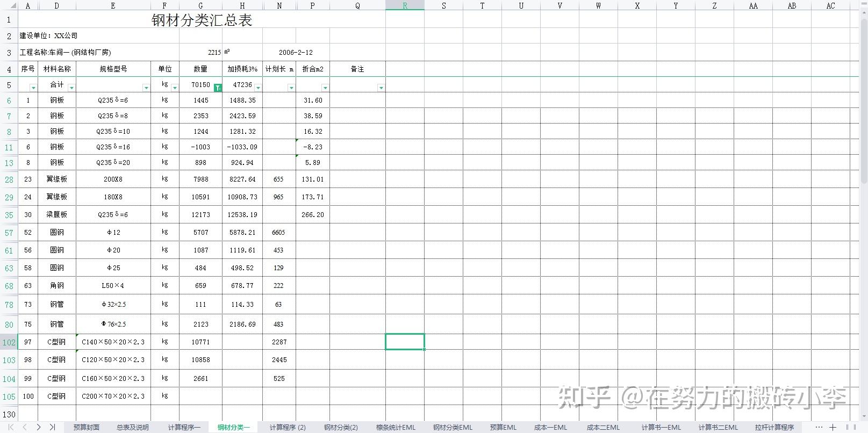The image size is (868, 433).
Task: Jump to the last sheet tab arrow
Action: pos(52,427)
